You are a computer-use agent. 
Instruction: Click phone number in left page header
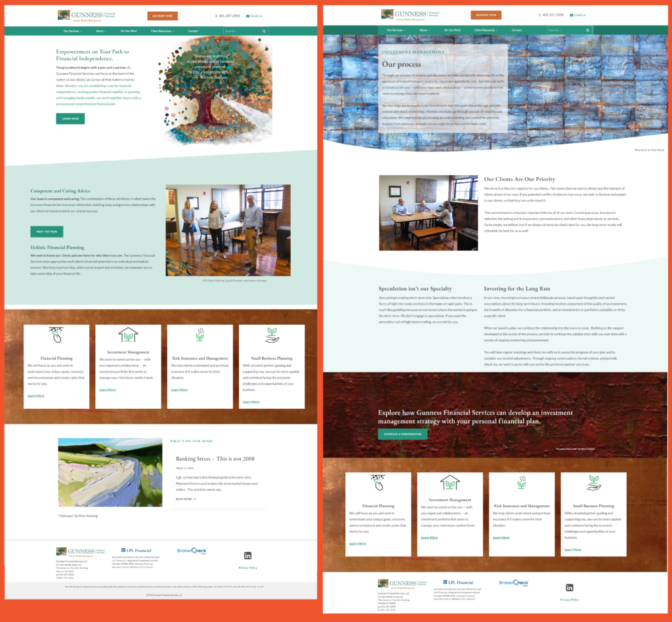click(x=228, y=16)
